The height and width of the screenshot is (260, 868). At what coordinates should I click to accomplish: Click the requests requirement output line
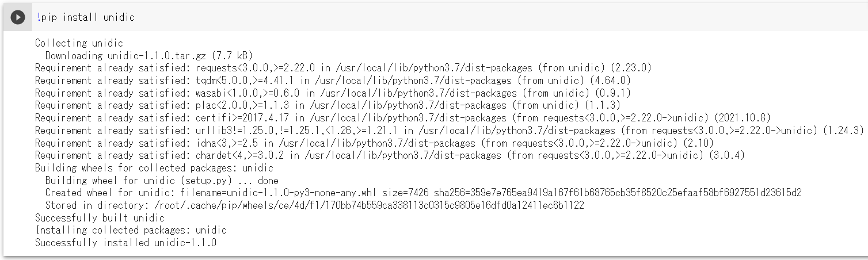pos(343,68)
